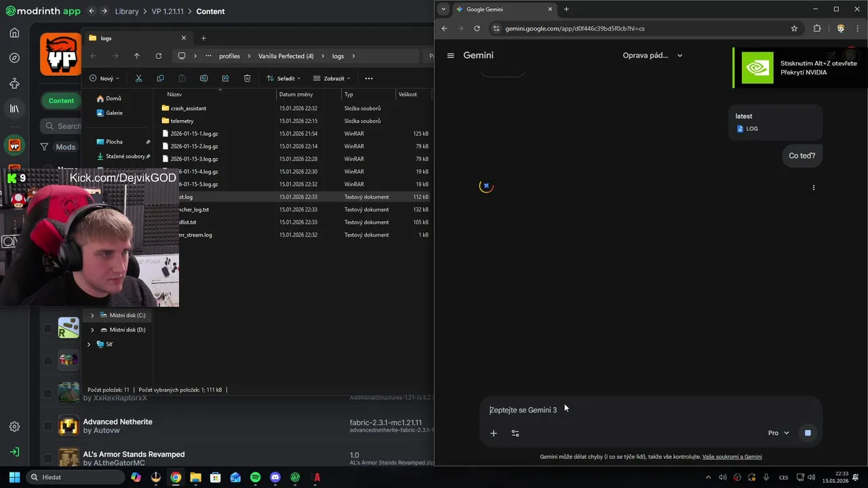Refresh the Explorer logs folder
This screenshot has height=488, width=868.
[158, 56]
